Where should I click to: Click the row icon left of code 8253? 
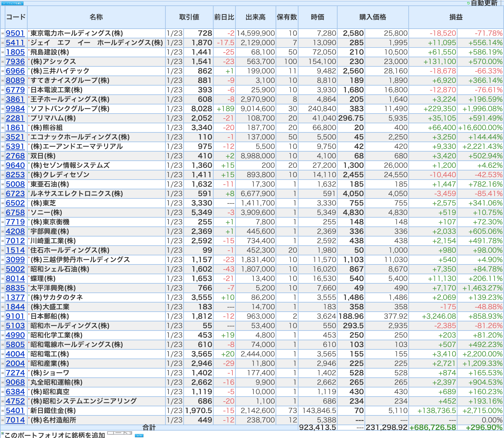pyautogui.click(x=3, y=175)
